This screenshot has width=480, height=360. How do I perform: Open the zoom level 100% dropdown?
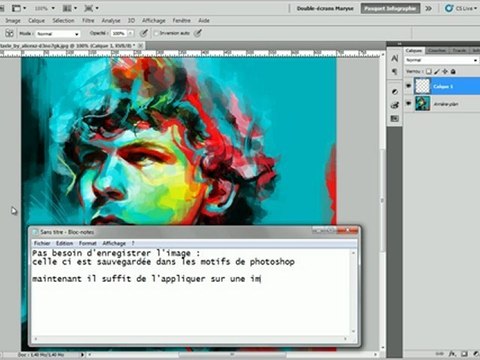[45, 8]
